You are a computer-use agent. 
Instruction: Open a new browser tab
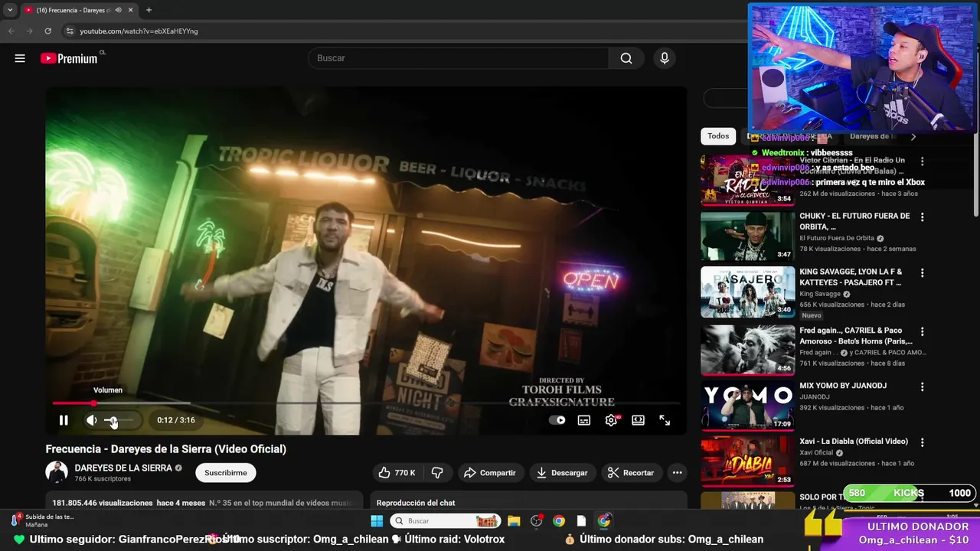[149, 10]
